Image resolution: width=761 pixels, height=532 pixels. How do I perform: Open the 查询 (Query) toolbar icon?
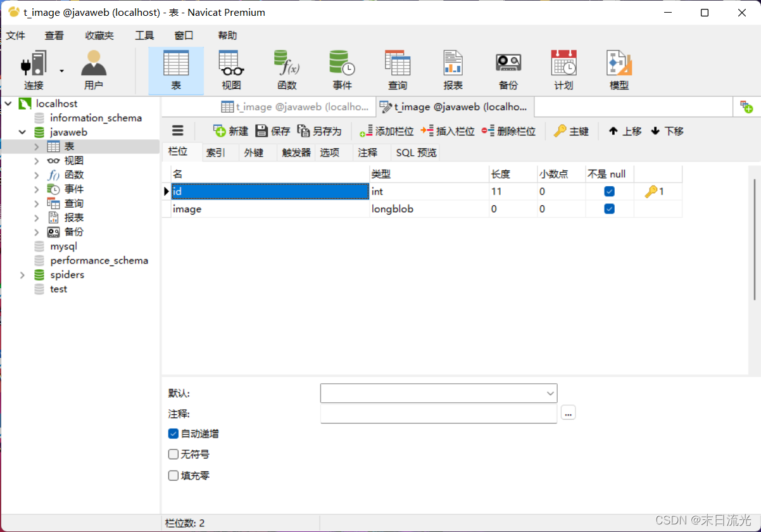click(398, 70)
